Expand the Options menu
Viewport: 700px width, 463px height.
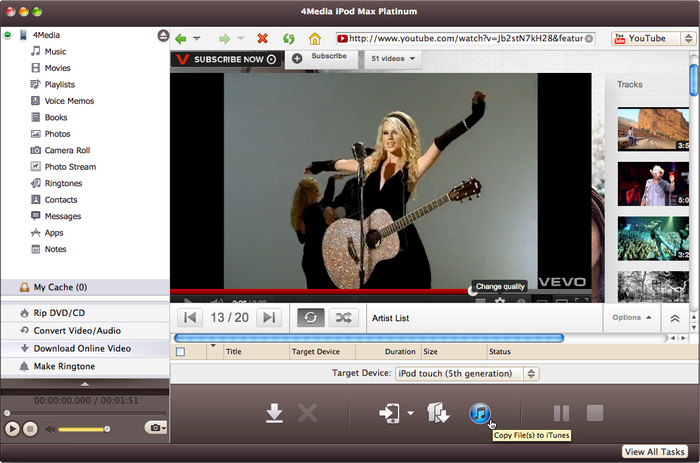(x=631, y=317)
